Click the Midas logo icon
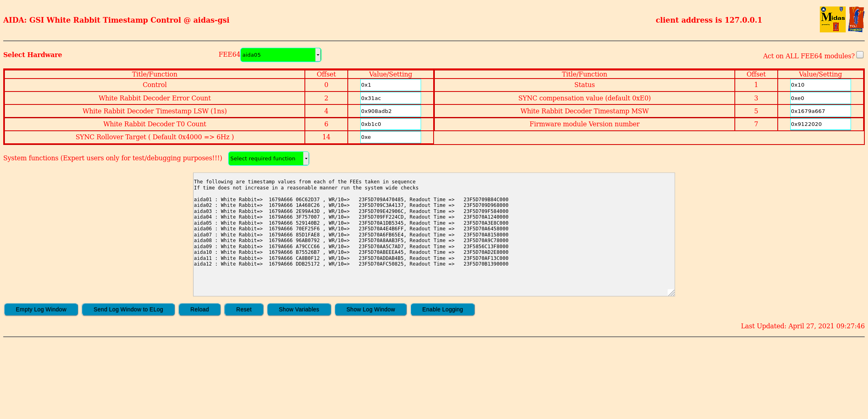Screen dimensions: 868x419 coord(832,19)
